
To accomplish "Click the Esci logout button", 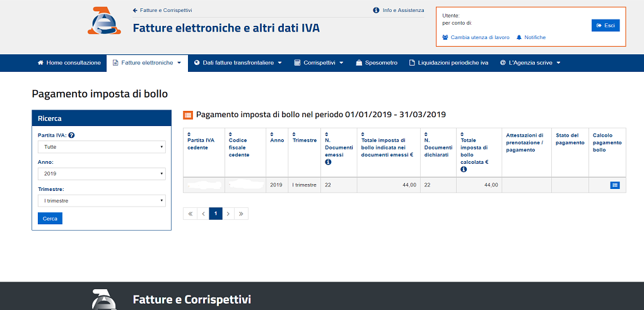I will [x=606, y=25].
